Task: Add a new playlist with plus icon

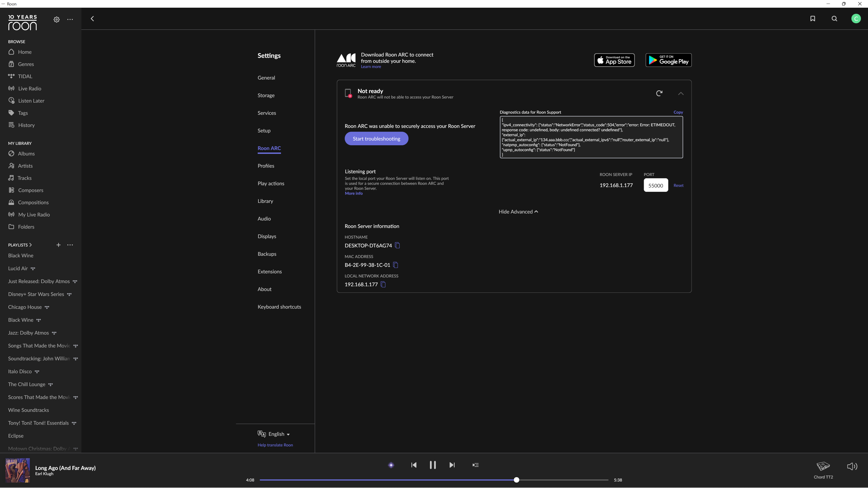Action: pos(58,245)
